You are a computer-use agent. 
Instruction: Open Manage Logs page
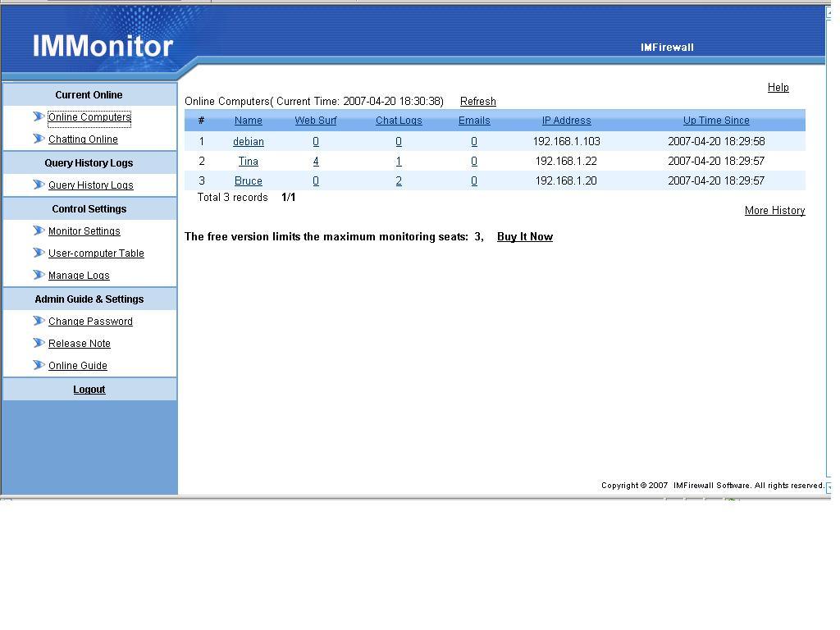tap(79, 276)
